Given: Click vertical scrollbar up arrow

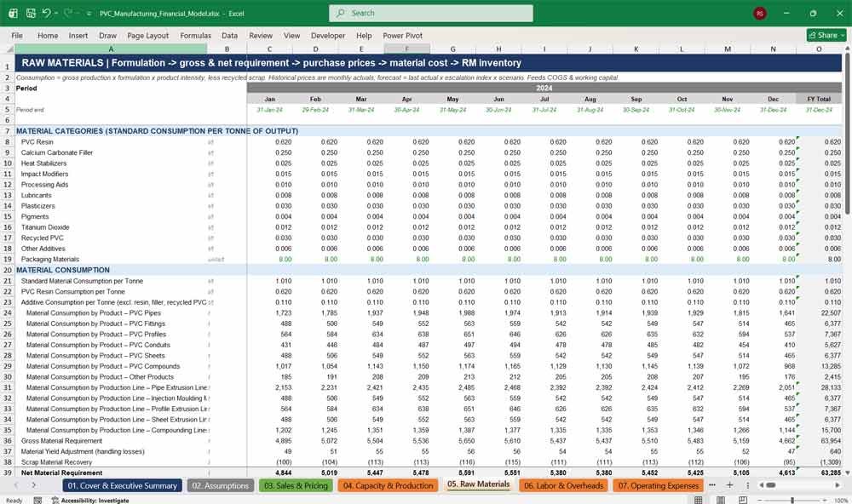Looking at the screenshot, I should 847,49.
